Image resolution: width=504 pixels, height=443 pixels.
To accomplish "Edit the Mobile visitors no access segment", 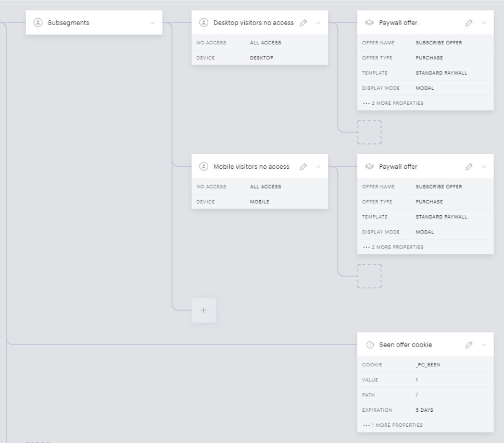I will (303, 167).
